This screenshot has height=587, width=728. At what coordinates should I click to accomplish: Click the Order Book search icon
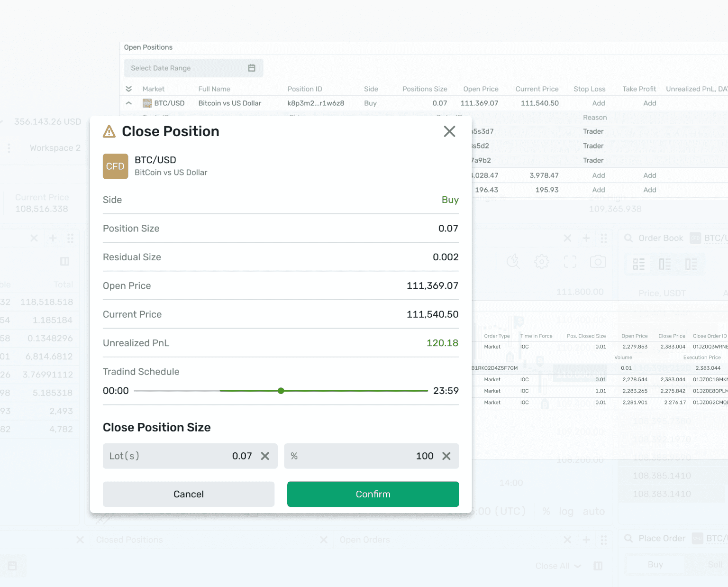click(x=628, y=238)
